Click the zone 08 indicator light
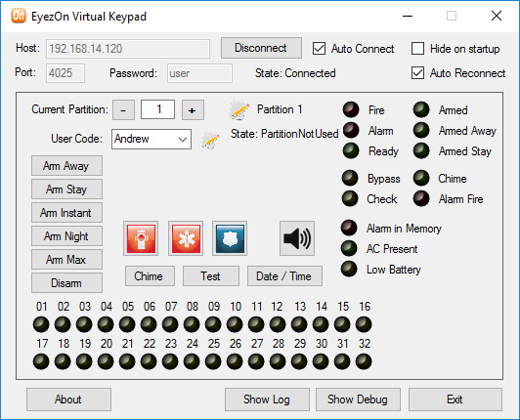Image resolution: width=520 pixels, height=420 pixels. [x=192, y=324]
